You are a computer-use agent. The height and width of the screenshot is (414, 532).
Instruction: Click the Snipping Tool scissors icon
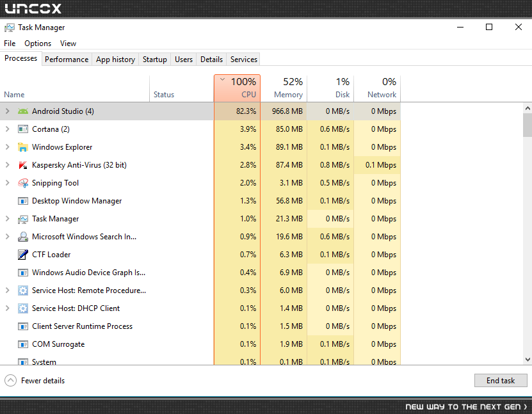(23, 183)
